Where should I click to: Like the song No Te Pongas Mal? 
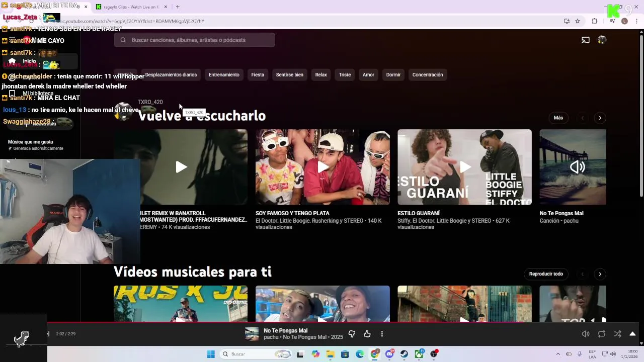coord(367,334)
